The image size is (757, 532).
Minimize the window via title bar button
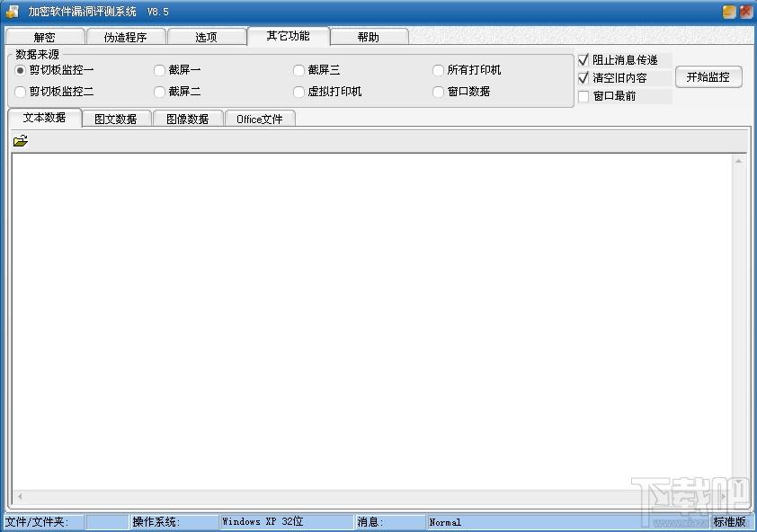pyautogui.click(x=729, y=12)
